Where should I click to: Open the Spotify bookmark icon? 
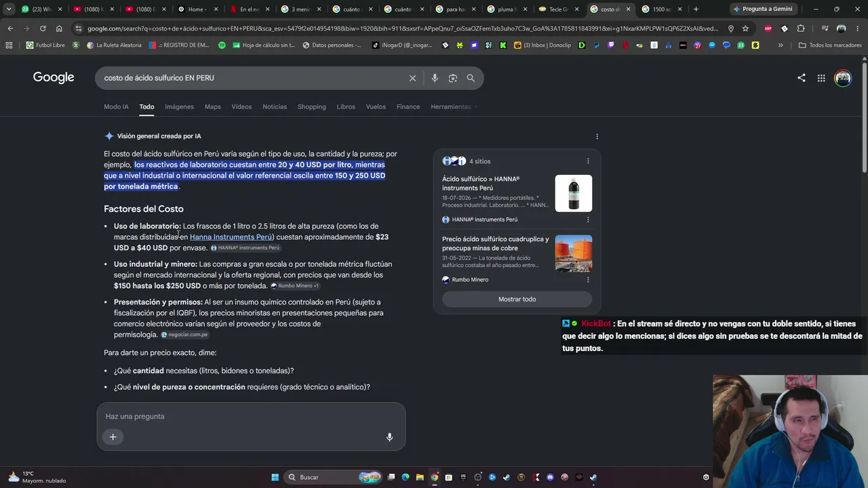coord(222,45)
